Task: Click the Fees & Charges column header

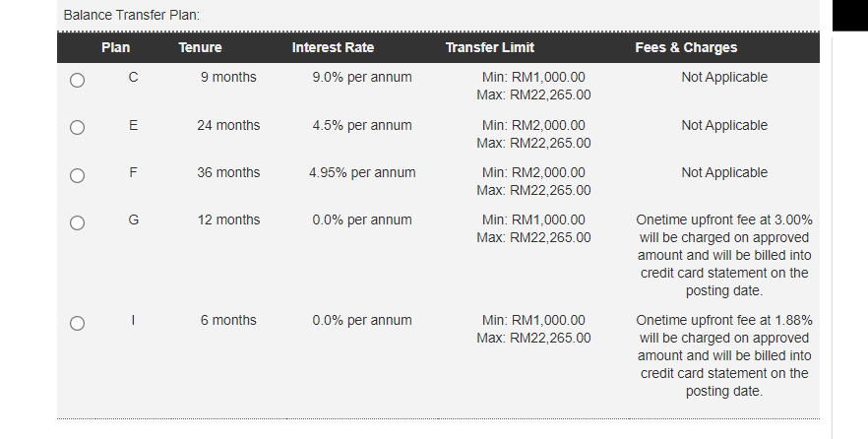Action: tap(686, 47)
